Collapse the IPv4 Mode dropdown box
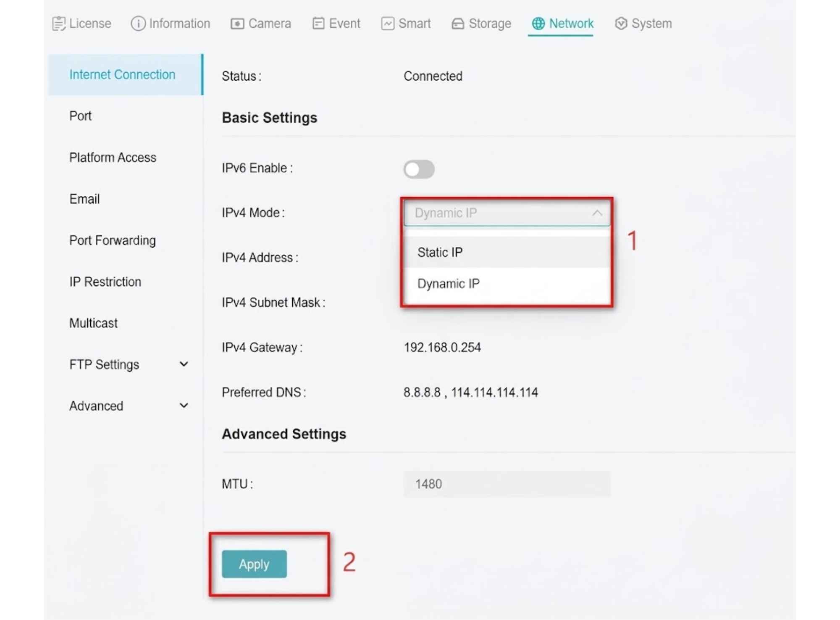Viewport: 840px width, 620px height. click(507, 213)
